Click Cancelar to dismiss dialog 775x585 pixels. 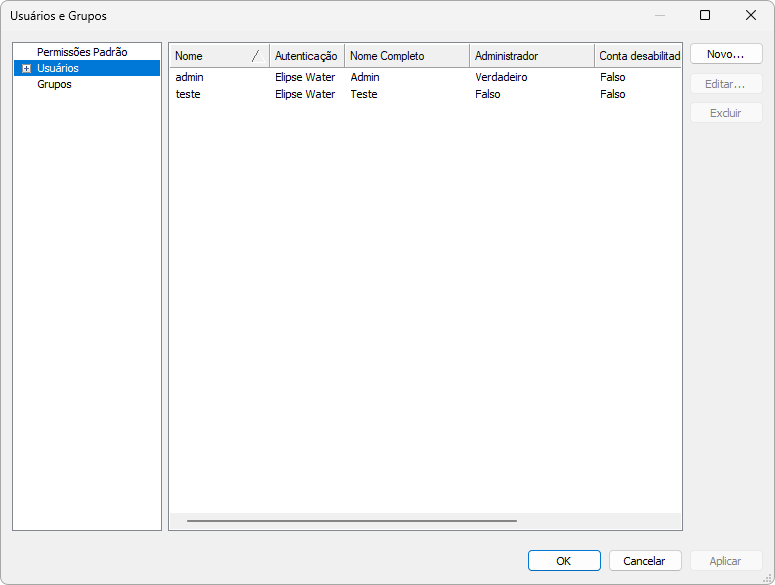tap(644, 561)
